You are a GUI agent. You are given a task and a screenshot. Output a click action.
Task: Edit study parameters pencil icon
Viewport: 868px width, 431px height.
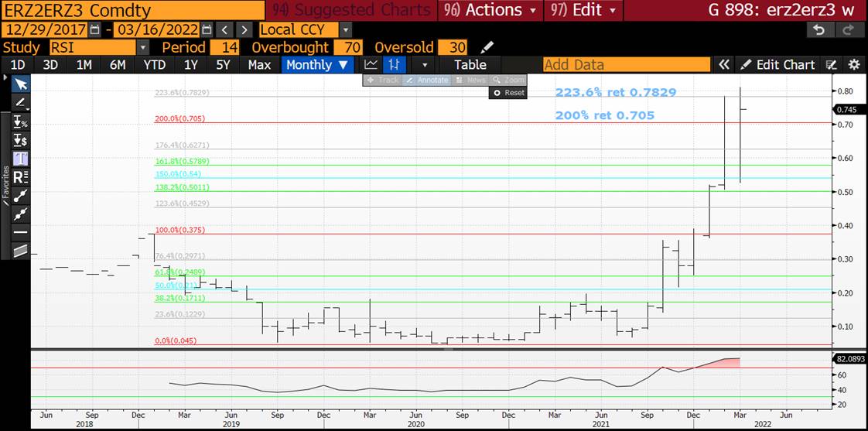(x=487, y=47)
